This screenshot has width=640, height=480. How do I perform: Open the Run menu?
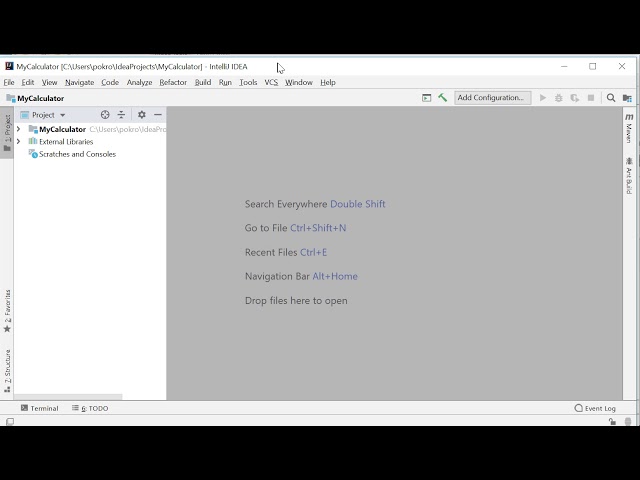[x=225, y=82]
